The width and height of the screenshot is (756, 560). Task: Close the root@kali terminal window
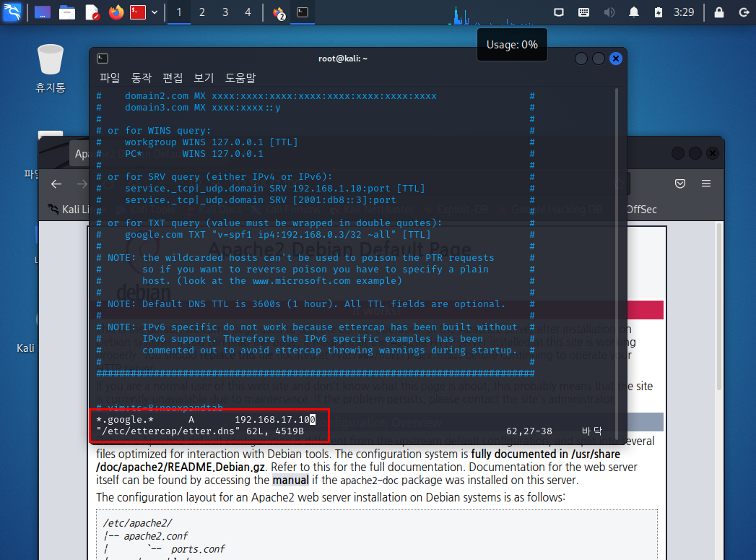coord(616,59)
